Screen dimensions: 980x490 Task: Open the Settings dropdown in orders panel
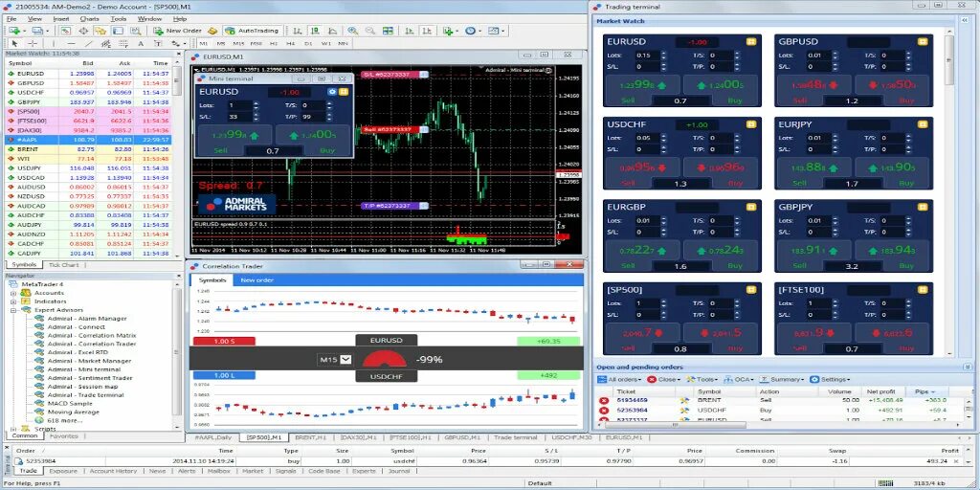[830, 379]
